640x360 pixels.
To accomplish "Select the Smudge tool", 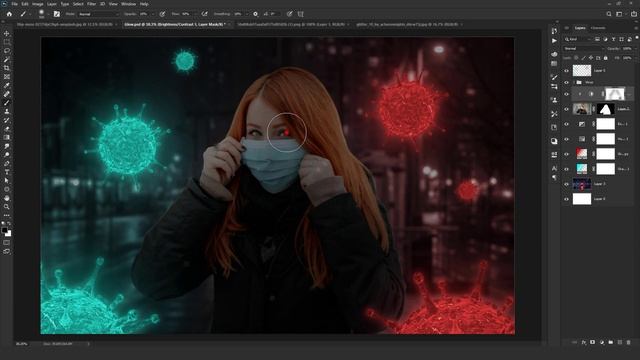I will pyautogui.click(x=7, y=146).
